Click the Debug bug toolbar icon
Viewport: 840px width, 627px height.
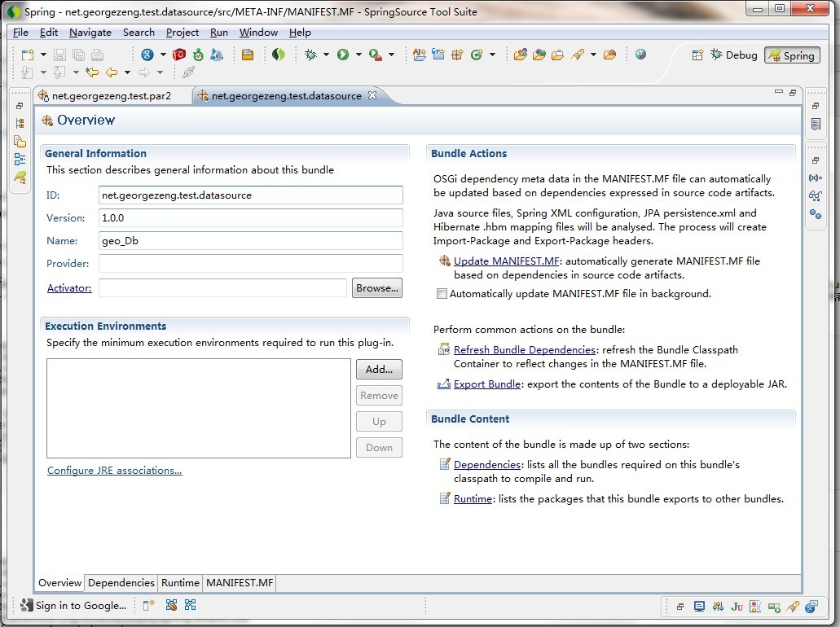[310, 55]
